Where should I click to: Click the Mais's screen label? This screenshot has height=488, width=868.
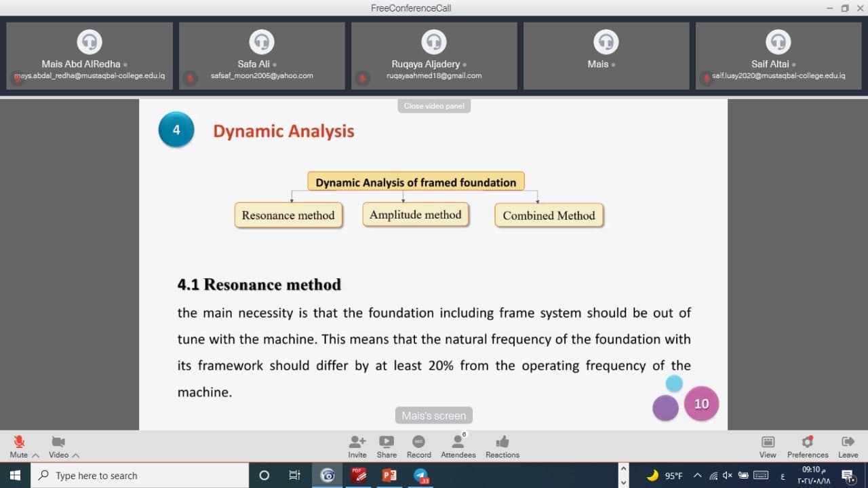coord(434,415)
